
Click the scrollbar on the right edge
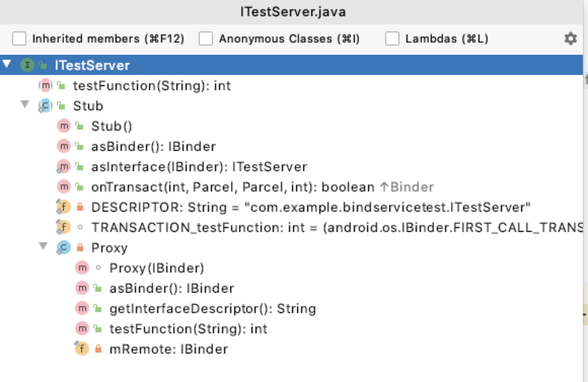coord(585,152)
